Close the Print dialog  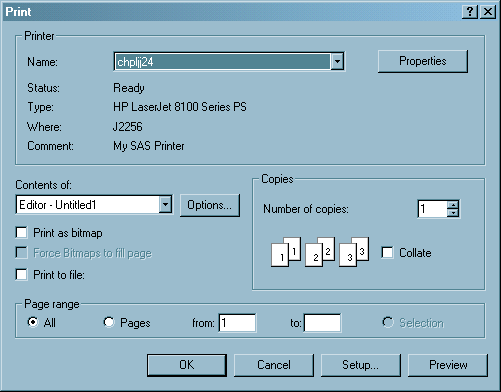(488, 12)
